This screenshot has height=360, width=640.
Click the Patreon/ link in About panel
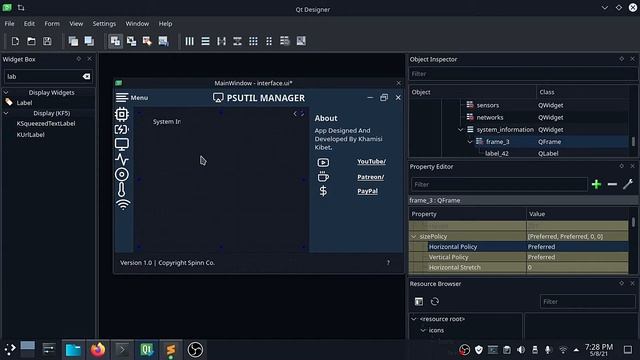(x=371, y=177)
